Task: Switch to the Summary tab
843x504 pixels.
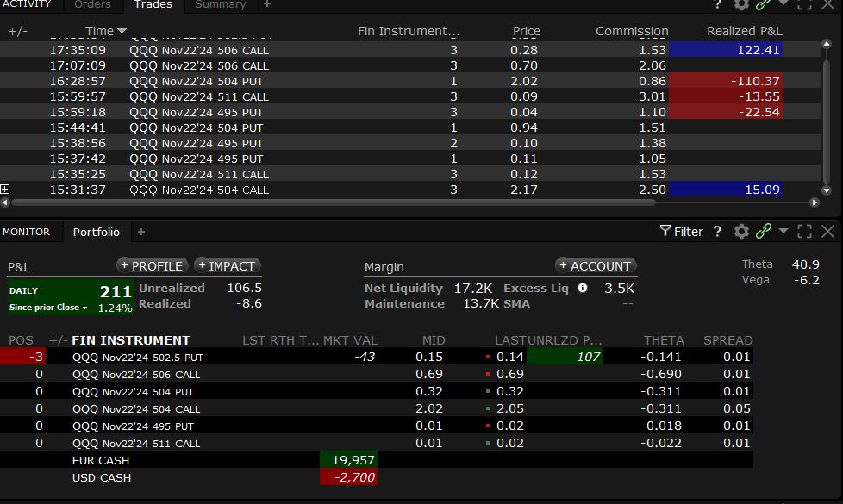Action: pyautogui.click(x=221, y=5)
